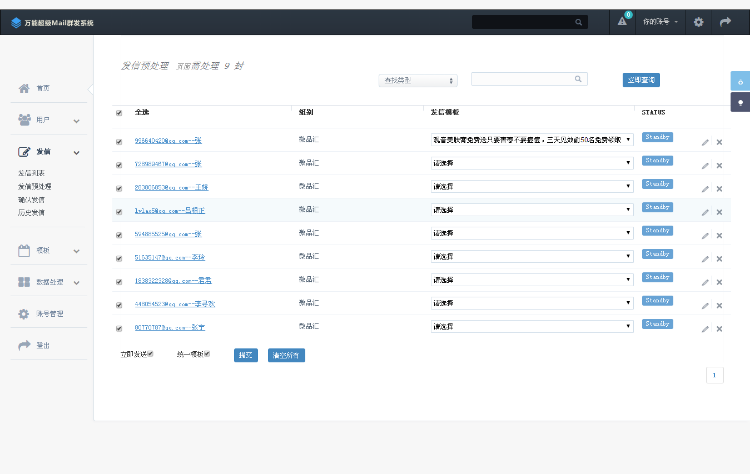Open settings via the top bar gear icon
750x474 pixels.
tap(698, 22)
